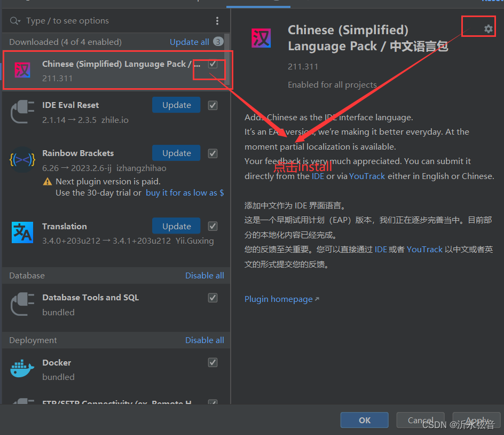Click the Chinese Language Pack icon in list
This screenshot has height=435, width=504.
tap(22, 70)
